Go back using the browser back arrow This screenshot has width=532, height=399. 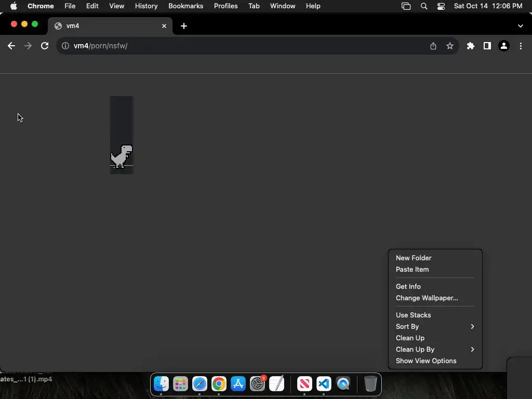pyautogui.click(x=11, y=46)
